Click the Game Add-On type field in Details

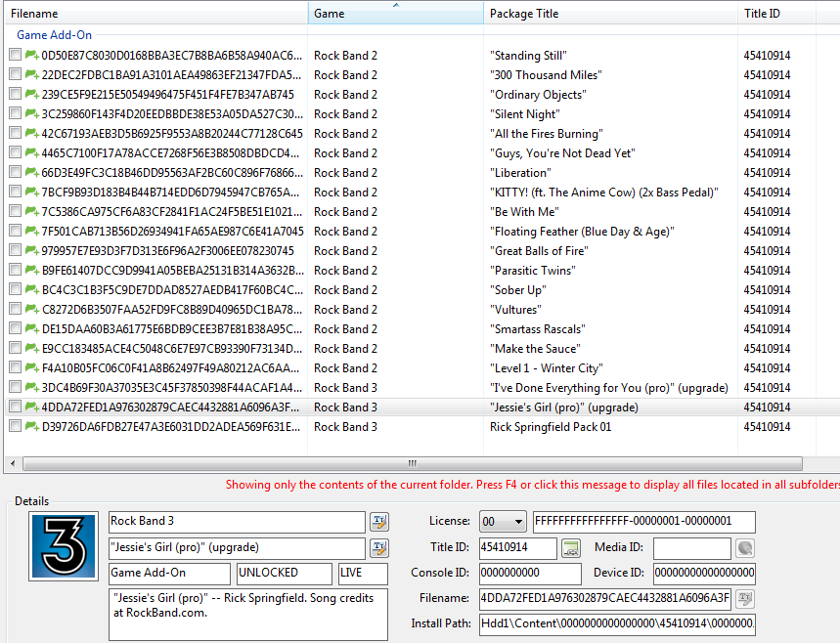169,574
